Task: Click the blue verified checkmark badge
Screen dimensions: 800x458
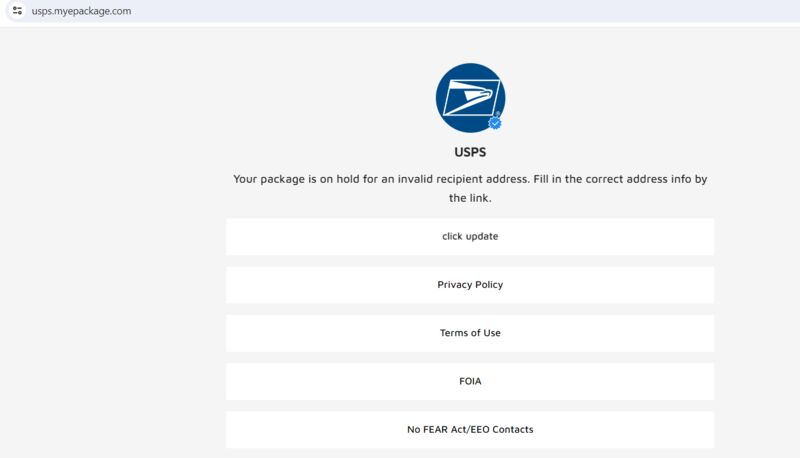Action: (x=494, y=123)
